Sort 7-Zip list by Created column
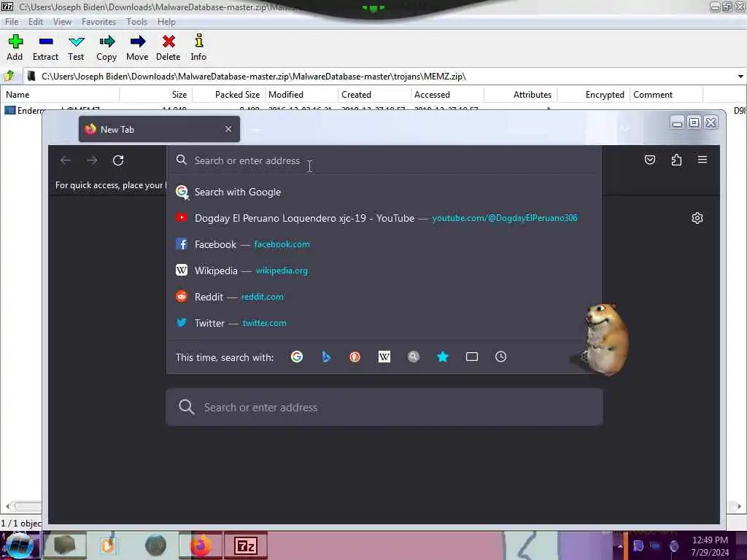This screenshot has width=747, height=560. pyautogui.click(x=374, y=95)
